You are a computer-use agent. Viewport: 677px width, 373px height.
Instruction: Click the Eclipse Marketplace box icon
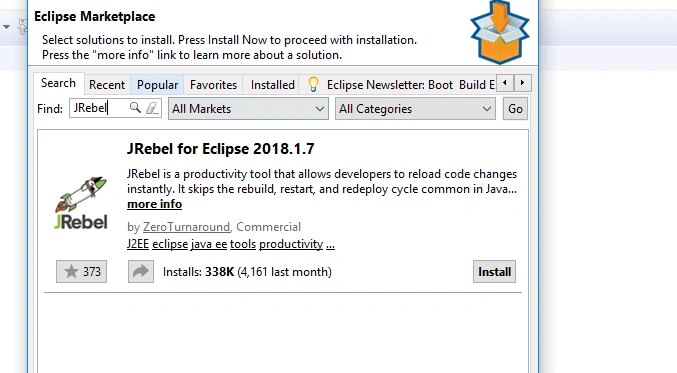500,32
